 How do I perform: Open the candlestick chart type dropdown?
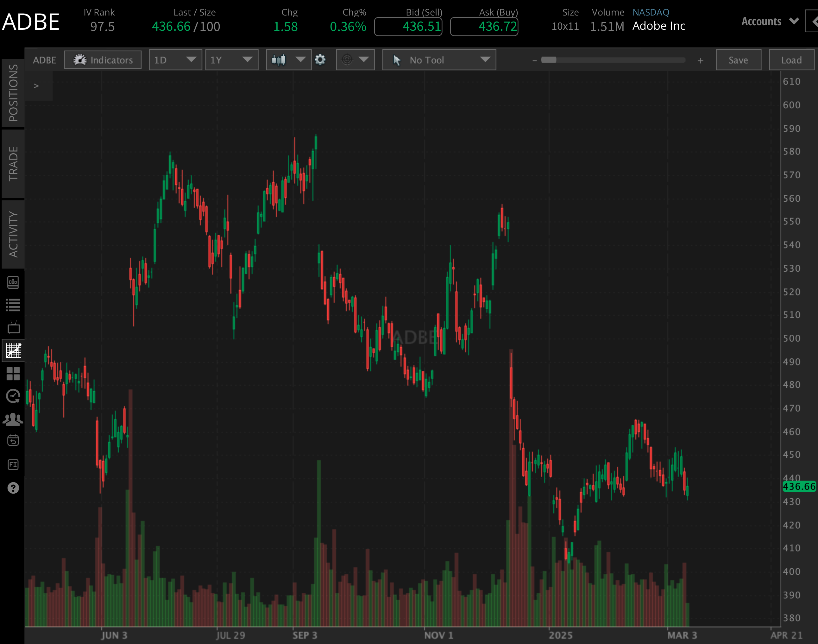(288, 60)
